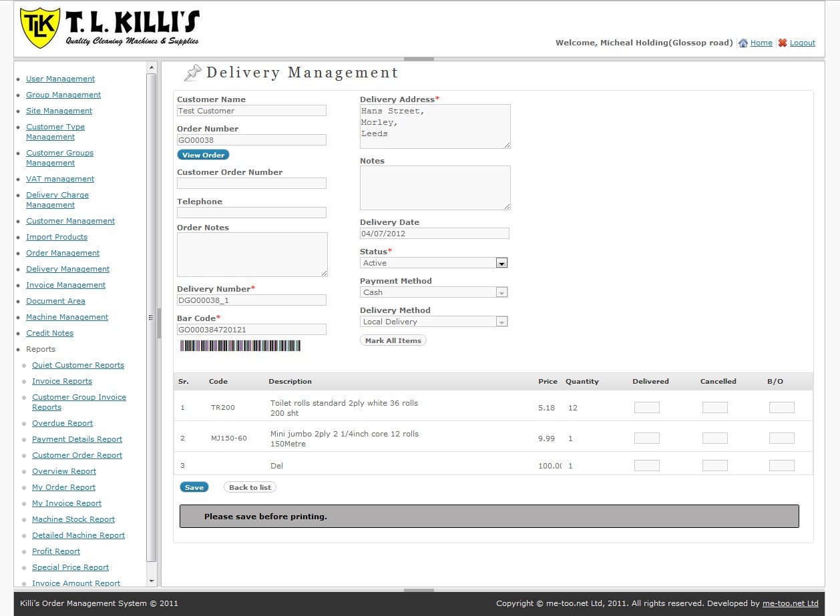Click the Delivery Address text area
This screenshot has width=840, height=616.
[x=435, y=126]
